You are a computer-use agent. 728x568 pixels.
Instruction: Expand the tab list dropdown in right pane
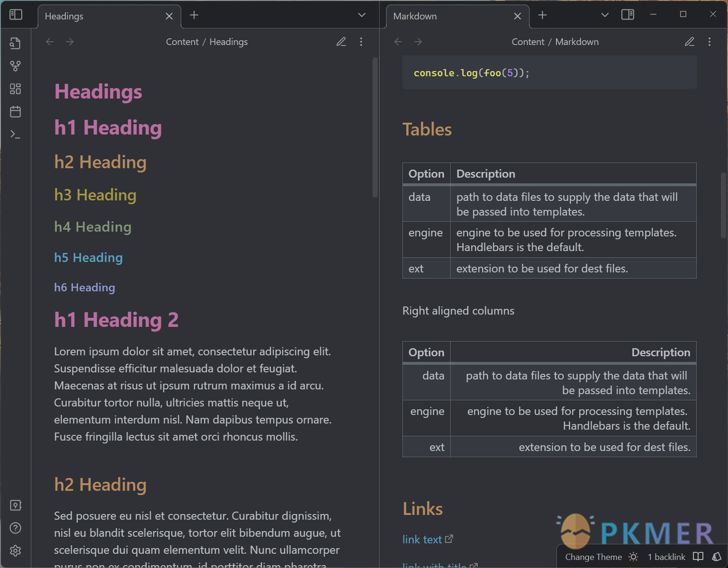(605, 15)
